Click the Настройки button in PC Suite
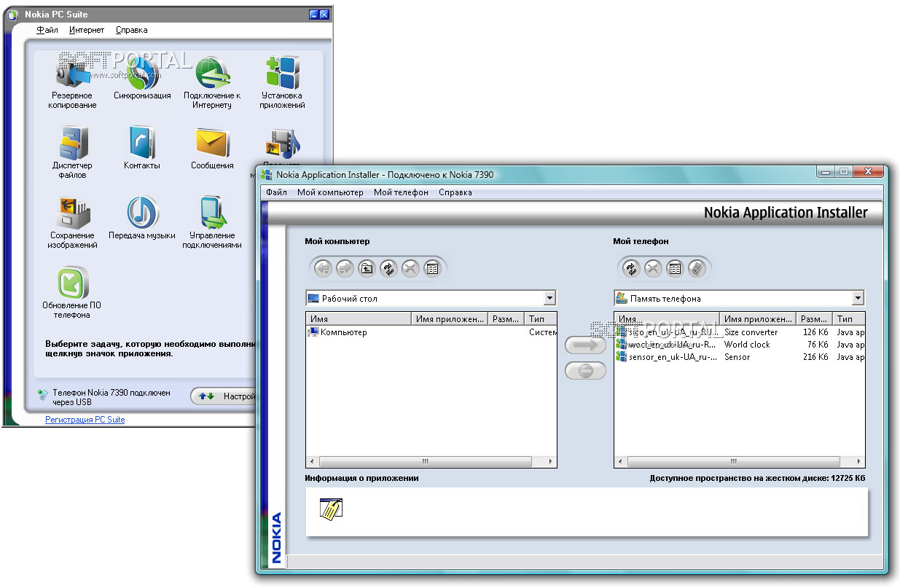 [x=223, y=396]
